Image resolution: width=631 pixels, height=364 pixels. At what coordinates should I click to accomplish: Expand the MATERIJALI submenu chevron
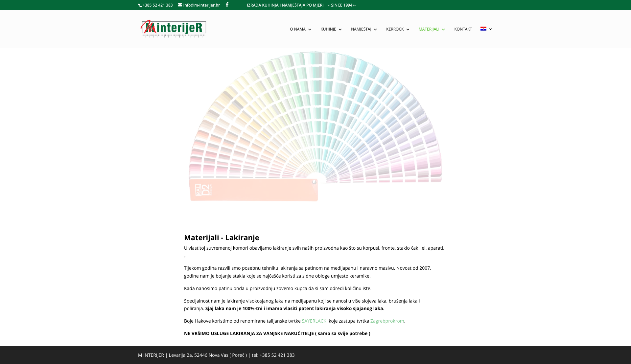pyautogui.click(x=444, y=30)
